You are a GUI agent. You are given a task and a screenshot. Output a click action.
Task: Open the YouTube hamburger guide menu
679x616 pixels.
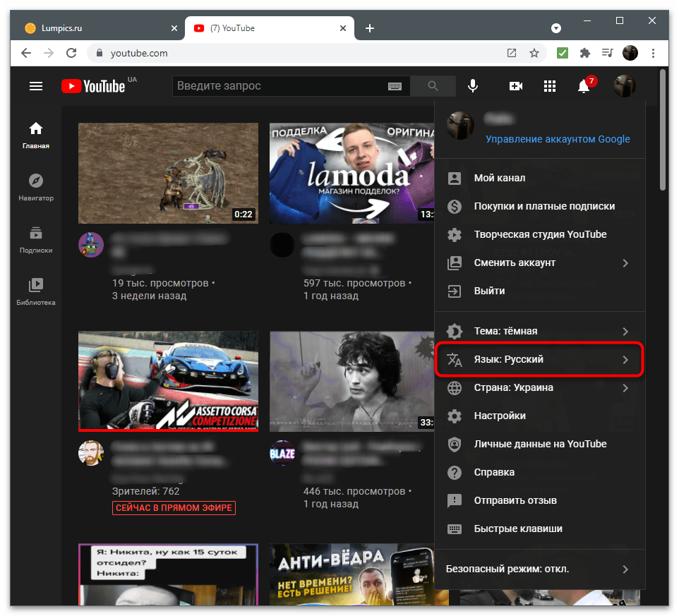tap(36, 86)
